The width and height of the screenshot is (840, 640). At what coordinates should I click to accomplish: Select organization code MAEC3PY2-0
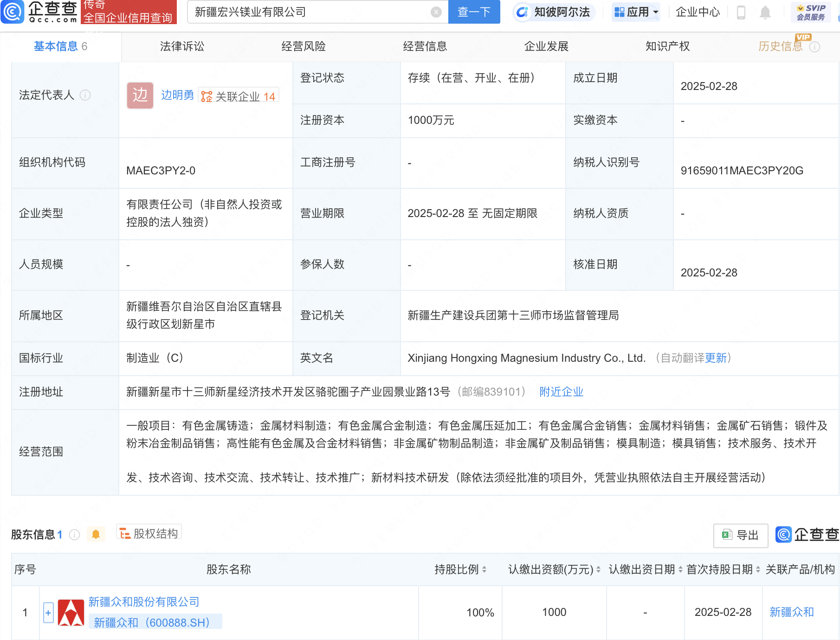pyautogui.click(x=161, y=171)
